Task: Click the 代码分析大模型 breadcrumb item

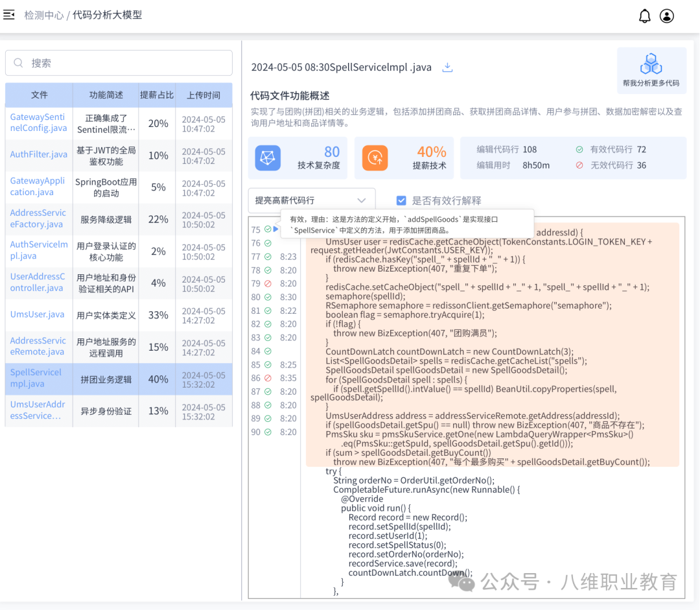Action: point(107,15)
